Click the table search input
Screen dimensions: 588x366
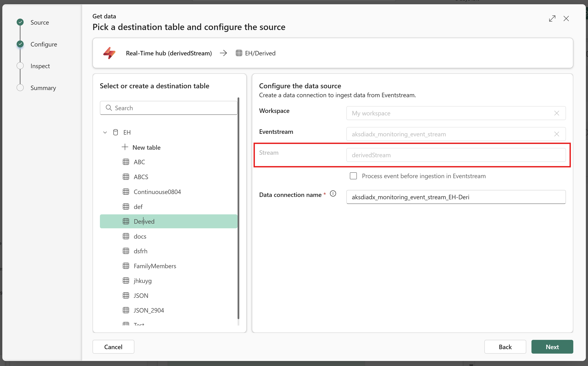click(x=169, y=108)
